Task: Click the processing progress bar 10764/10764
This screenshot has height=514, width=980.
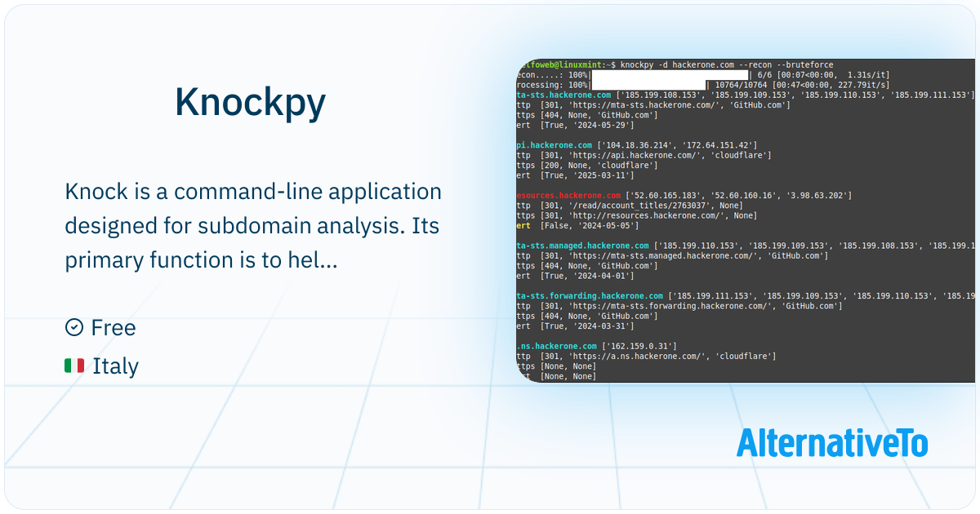Action: pos(648,85)
